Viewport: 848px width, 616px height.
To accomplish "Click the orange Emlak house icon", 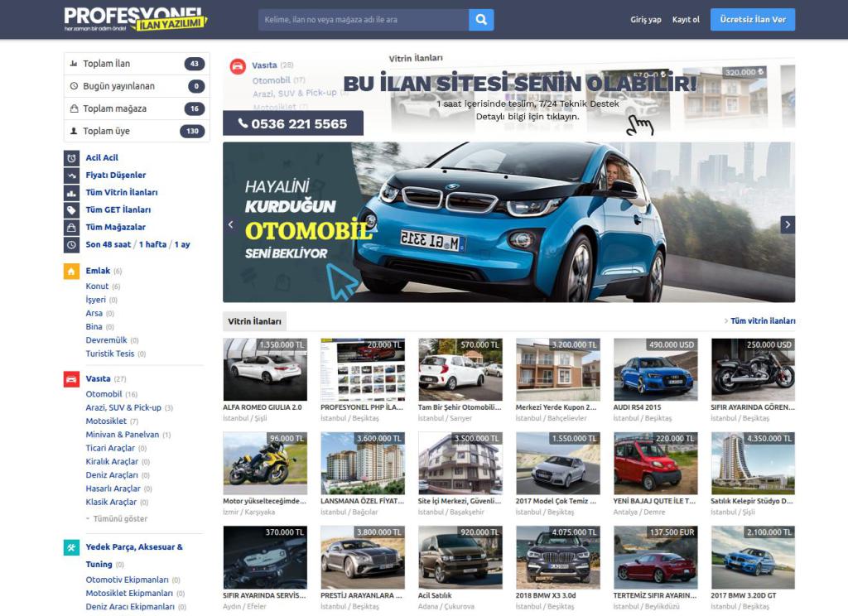I will pyautogui.click(x=71, y=271).
